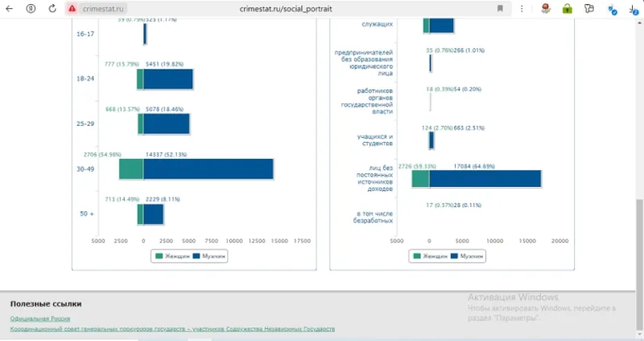Click the red security warning triangle icon

[x=72, y=8]
